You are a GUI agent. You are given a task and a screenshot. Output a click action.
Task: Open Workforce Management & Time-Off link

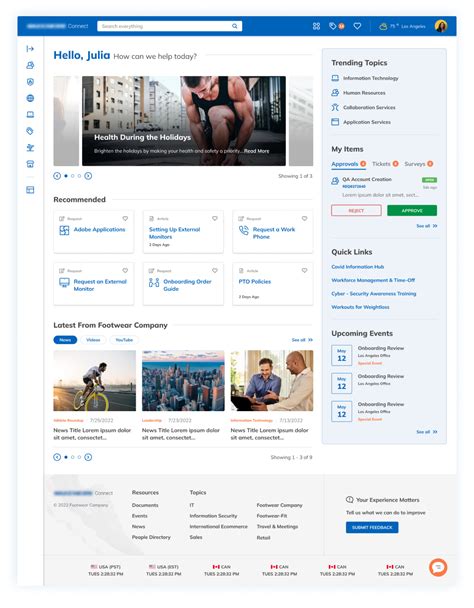pos(373,280)
